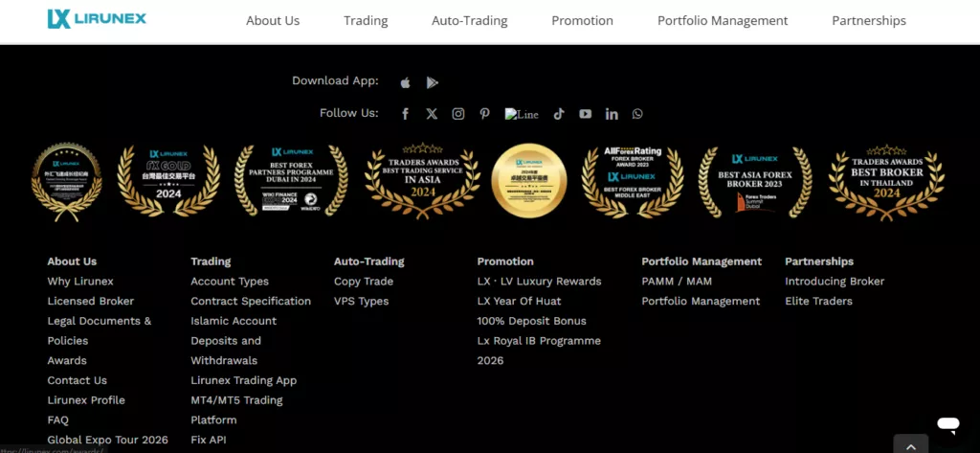
Task: Download app from Google Play icon
Action: 432,82
